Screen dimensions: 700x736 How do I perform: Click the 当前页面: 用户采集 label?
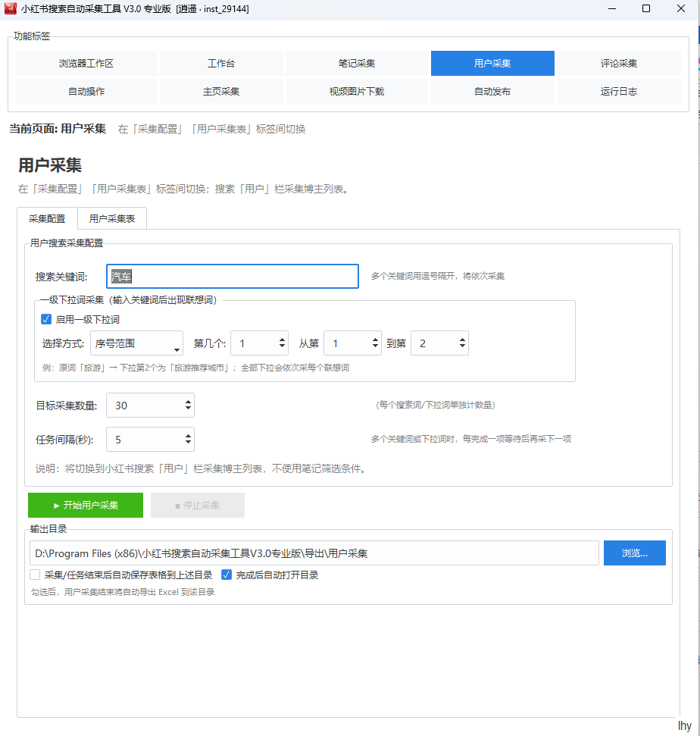point(58,129)
